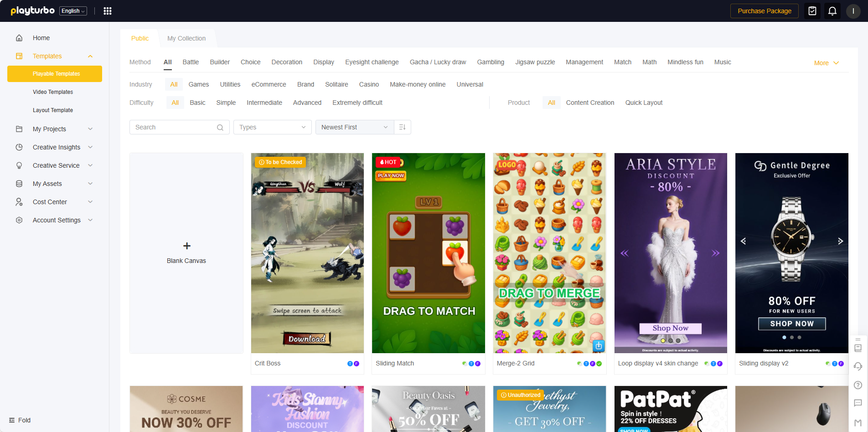Click the search magnifier icon
The width and height of the screenshot is (868, 432).
(x=220, y=128)
